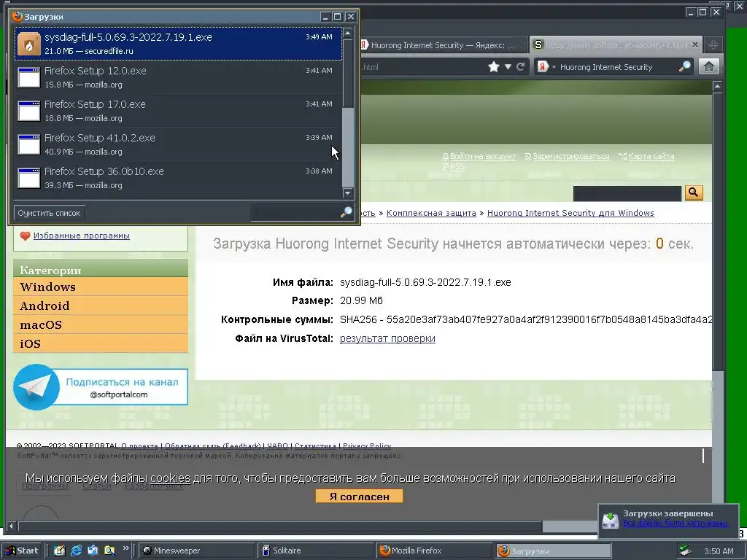This screenshot has width=747, height=560.
Task: Open the Yandex search engine dropdown
Action: pyautogui.click(x=545, y=67)
